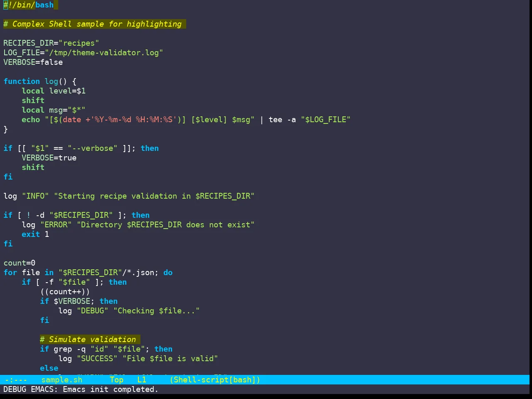Click the 'if $VERBOSE; then' line
The image size is (532, 399).
coord(79,301)
